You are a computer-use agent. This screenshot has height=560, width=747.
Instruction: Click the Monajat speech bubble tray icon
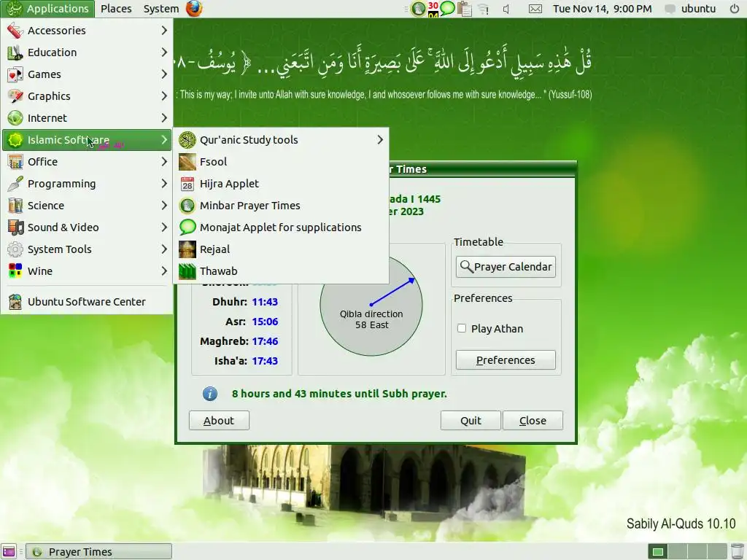pos(447,8)
